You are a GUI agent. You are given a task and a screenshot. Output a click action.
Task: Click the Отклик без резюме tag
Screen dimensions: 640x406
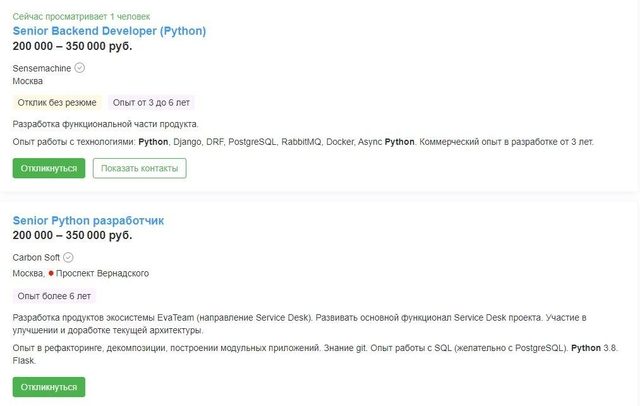click(57, 102)
